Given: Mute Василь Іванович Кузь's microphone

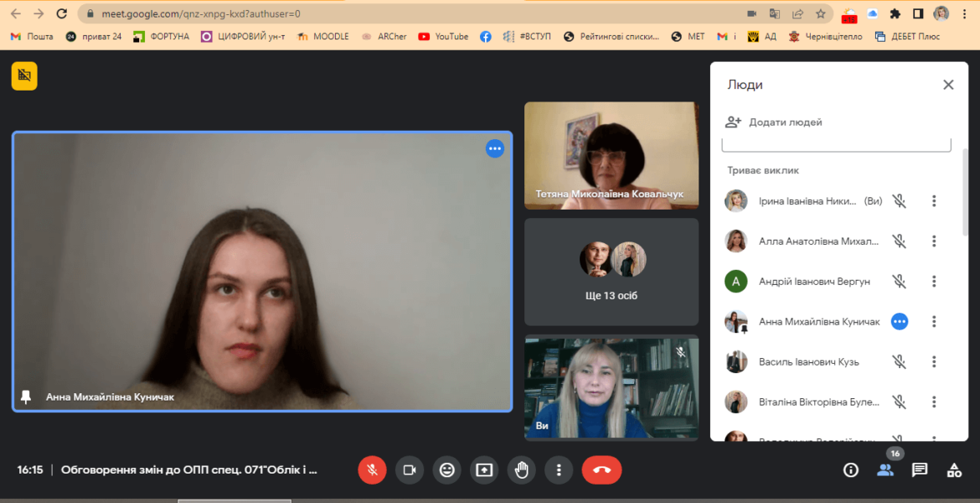Looking at the screenshot, I should (900, 361).
